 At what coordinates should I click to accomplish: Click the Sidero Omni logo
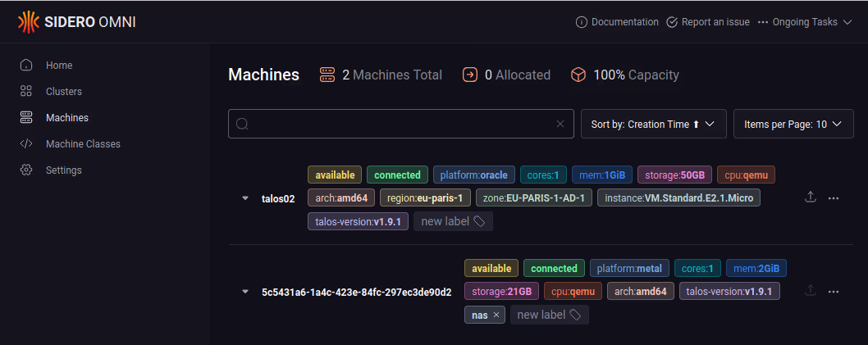pyautogui.click(x=76, y=22)
